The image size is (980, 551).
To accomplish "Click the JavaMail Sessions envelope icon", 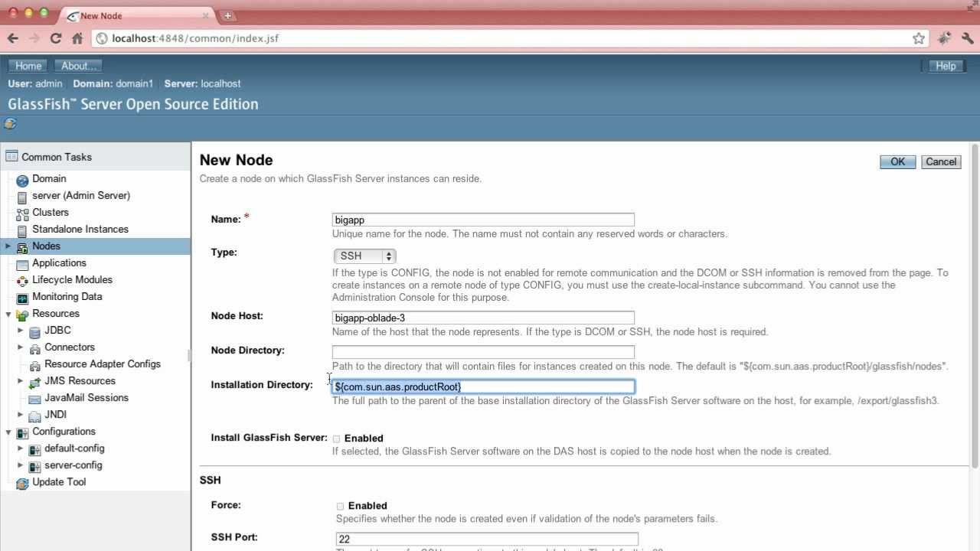I will pos(34,398).
